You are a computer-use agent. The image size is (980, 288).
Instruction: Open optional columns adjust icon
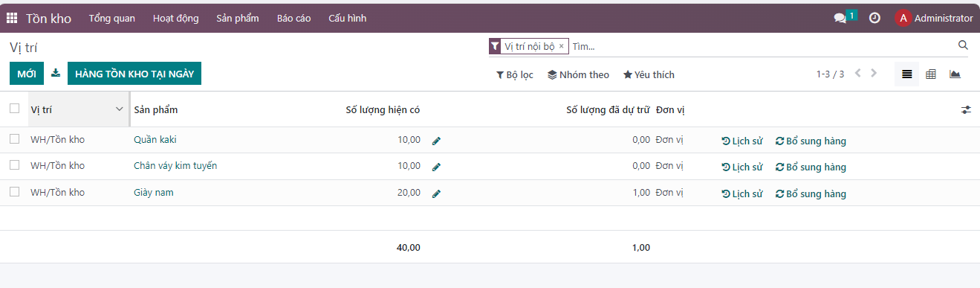tap(966, 109)
